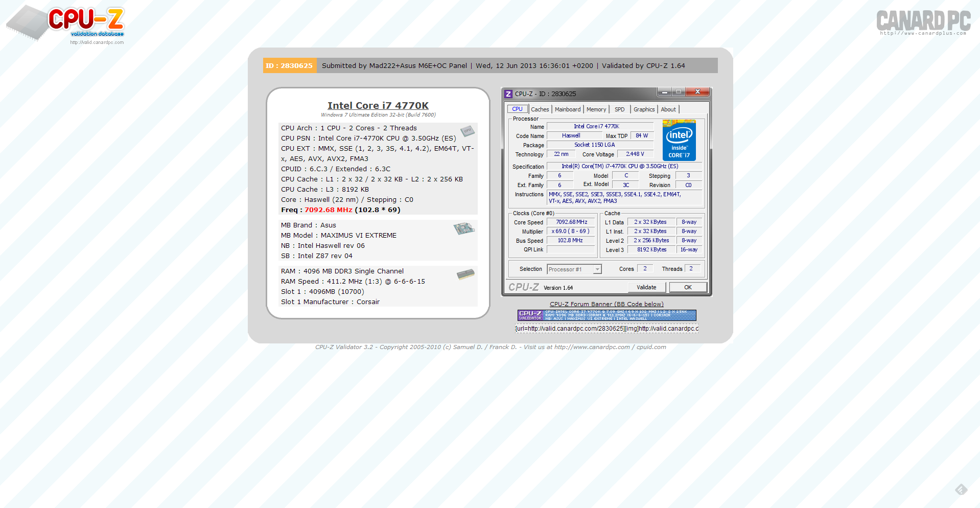Open the Memory tab
980x508 pixels.
(596, 109)
